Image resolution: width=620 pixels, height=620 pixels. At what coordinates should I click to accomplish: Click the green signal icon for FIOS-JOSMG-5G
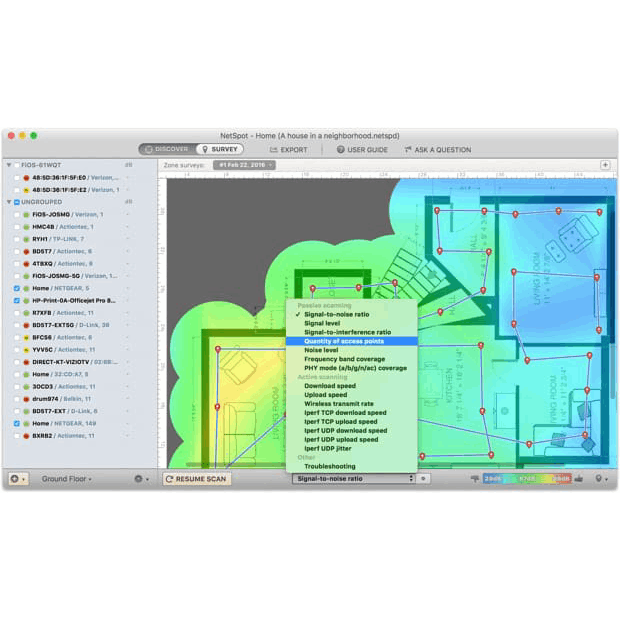(26, 276)
